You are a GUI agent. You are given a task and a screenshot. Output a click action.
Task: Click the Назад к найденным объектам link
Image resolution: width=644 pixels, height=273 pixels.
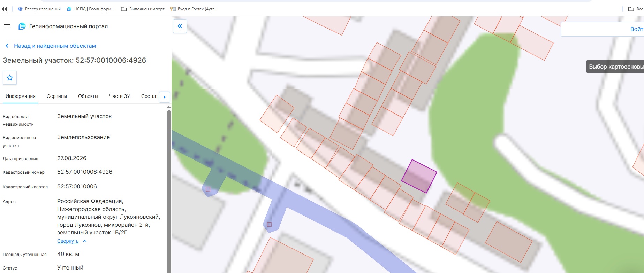pos(55,46)
